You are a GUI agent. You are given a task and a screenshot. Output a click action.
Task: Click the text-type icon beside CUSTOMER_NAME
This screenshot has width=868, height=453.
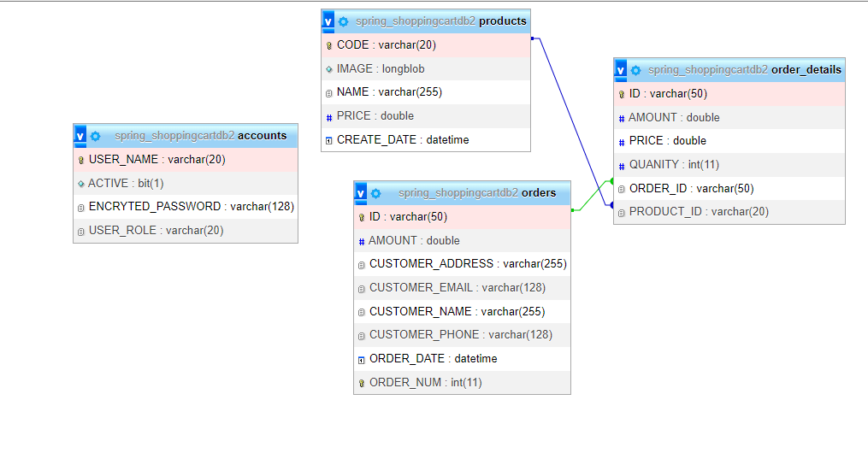click(x=362, y=313)
